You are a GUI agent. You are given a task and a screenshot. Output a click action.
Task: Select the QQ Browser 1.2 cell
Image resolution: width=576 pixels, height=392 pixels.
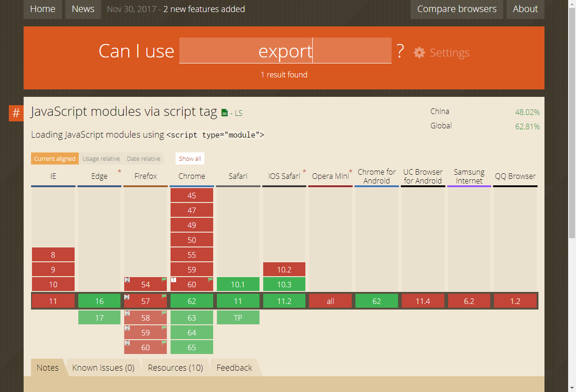(x=515, y=301)
